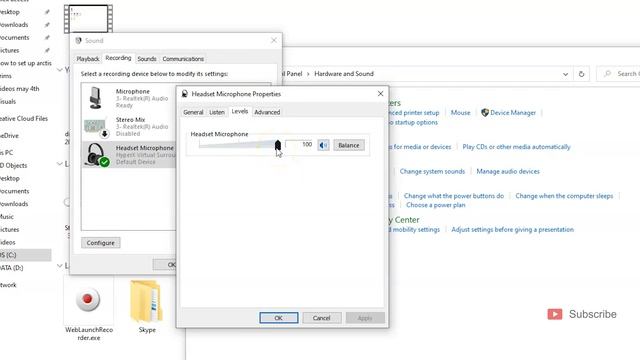Click the Sound window title speaker icon
640x360 pixels.
(x=78, y=40)
